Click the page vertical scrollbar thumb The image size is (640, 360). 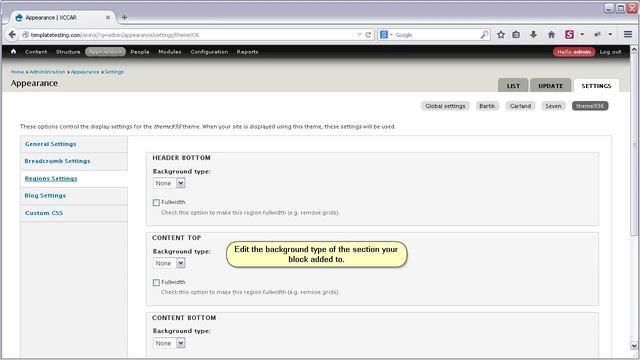[x=634, y=145]
